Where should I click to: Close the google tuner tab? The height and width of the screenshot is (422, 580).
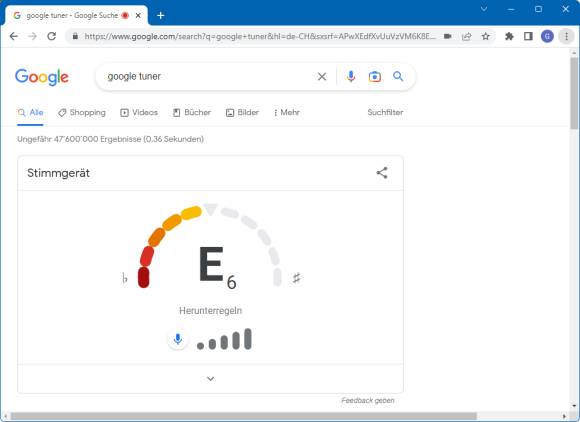(138, 16)
